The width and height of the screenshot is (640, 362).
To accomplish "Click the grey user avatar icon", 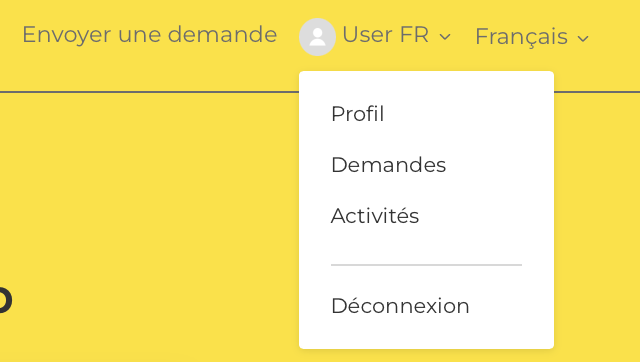I will point(318,37).
